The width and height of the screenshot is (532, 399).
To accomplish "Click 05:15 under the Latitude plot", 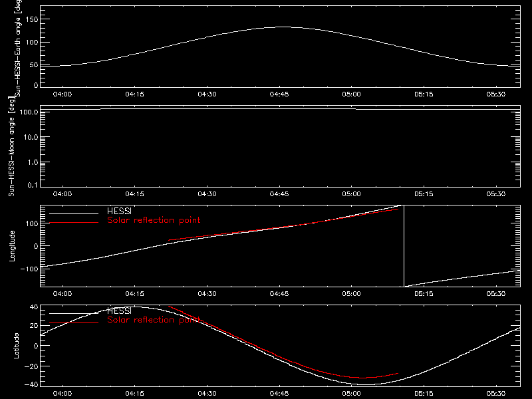I will [x=424, y=394].
